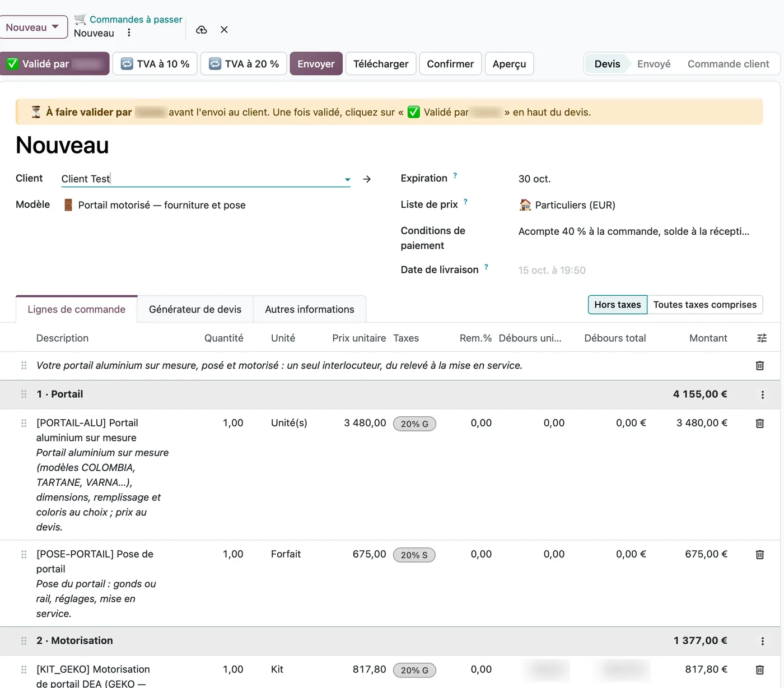Open the Nouveau dropdown button
This screenshot has width=784, height=688.
coord(32,27)
